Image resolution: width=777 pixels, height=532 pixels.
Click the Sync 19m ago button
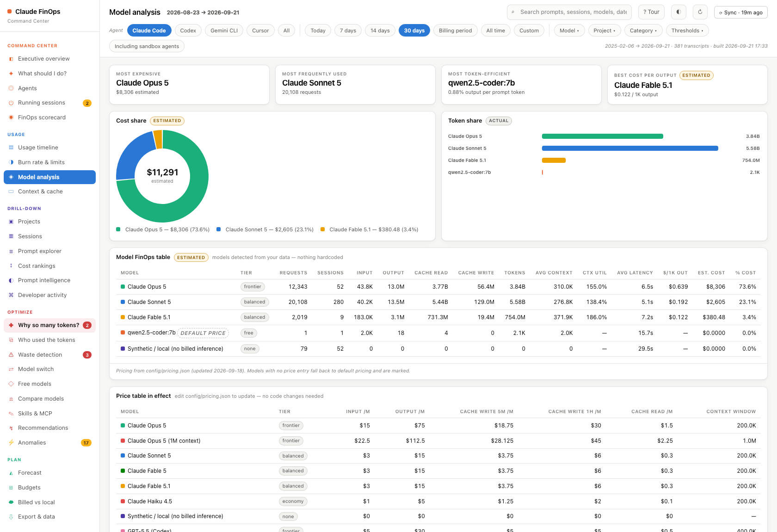(740, 12)
